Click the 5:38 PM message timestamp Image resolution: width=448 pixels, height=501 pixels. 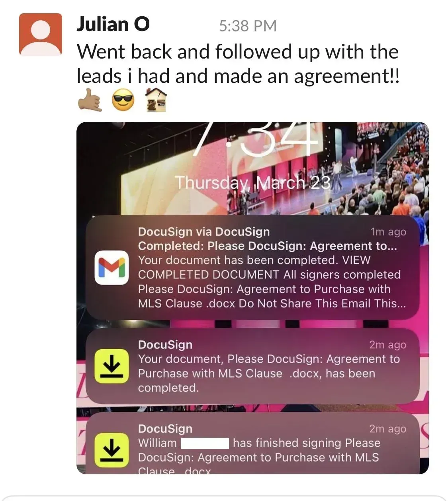coord(248,26)
